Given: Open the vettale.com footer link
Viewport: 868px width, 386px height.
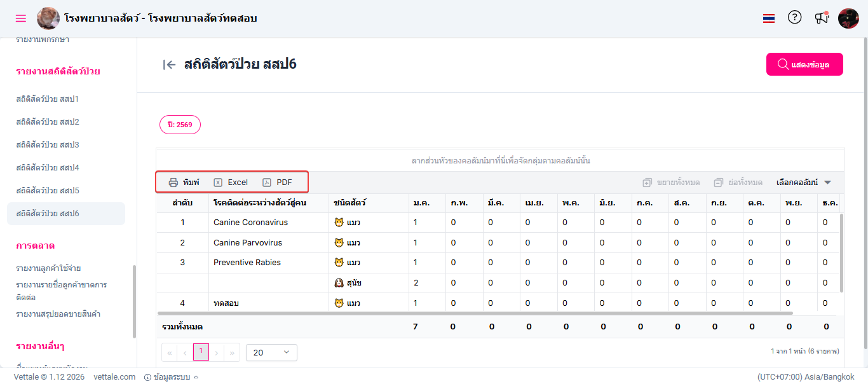Looking at the screenshot, I should pos(114,377).
